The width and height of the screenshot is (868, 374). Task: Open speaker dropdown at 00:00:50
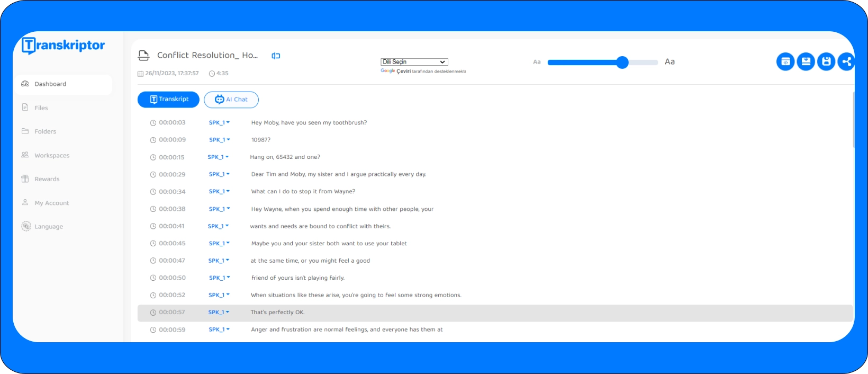(x=219, y=278)
